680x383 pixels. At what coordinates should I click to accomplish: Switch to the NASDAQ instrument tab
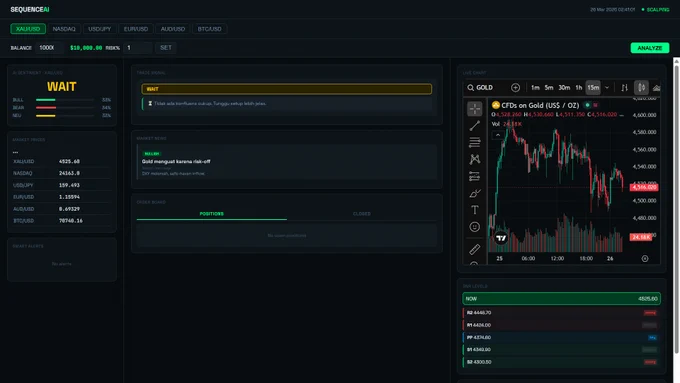[64, 29]
